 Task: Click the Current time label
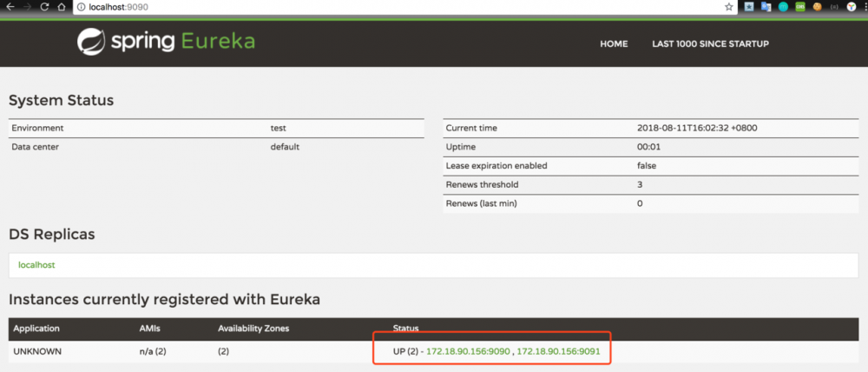pos(471,128)
